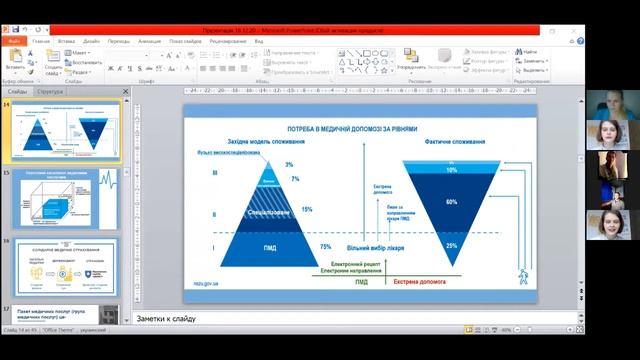Select the Главная ribbon tab
The image size is (640, 360).
pyautogui.click(x=41, y=41)
